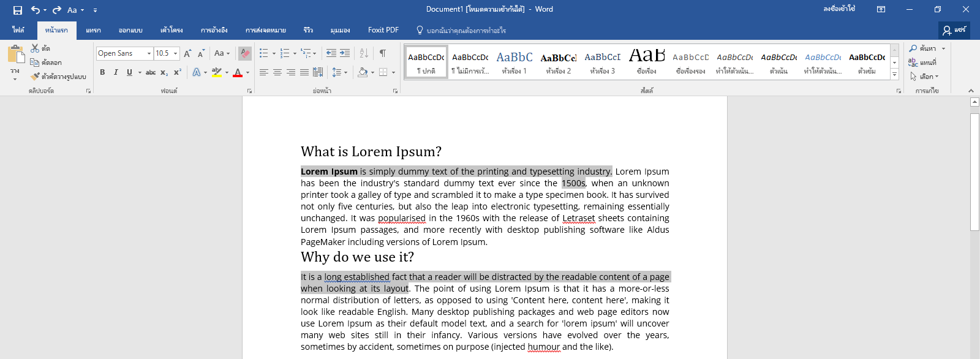Click the Center align icon
980x359 pixels.
click(277, 72)
